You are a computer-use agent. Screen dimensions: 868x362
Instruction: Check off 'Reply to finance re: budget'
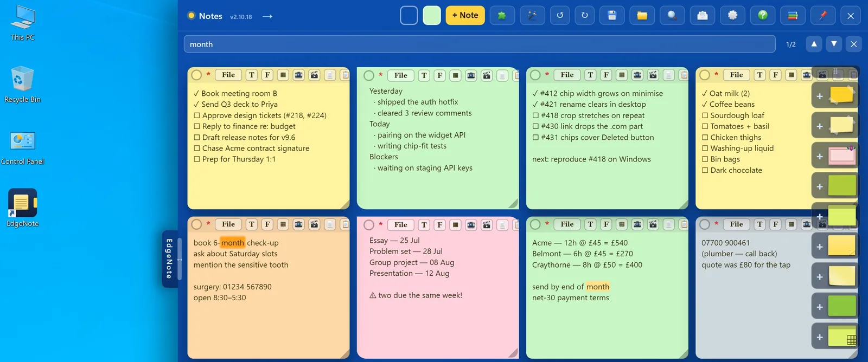click(x=197, y=126)
